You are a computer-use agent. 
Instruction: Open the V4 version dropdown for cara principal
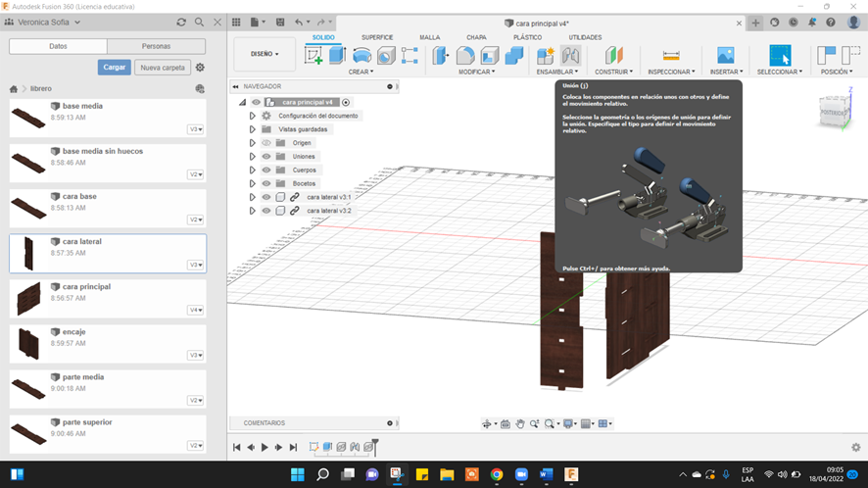point(196,310)
